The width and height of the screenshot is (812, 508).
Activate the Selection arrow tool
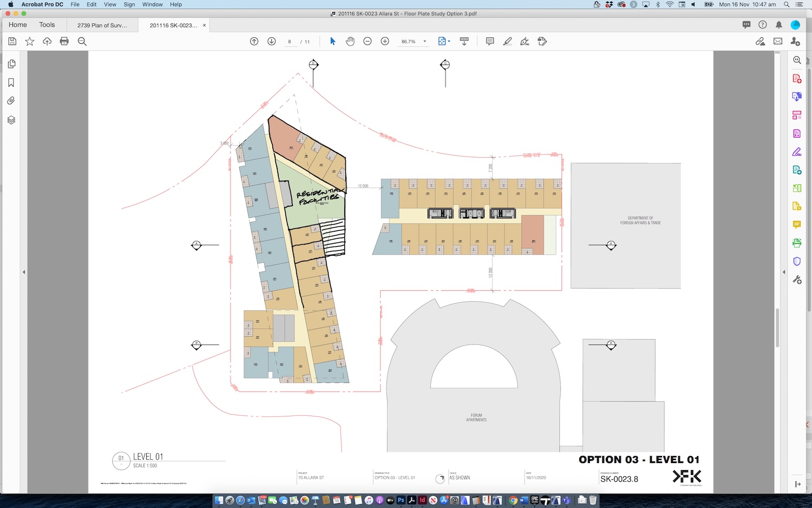tap(333, 41)
